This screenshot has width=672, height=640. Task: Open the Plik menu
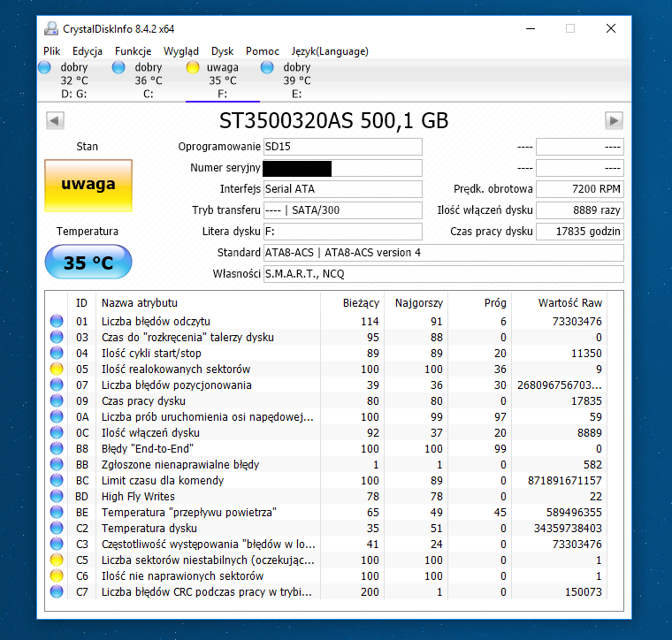tap(51, 51)
